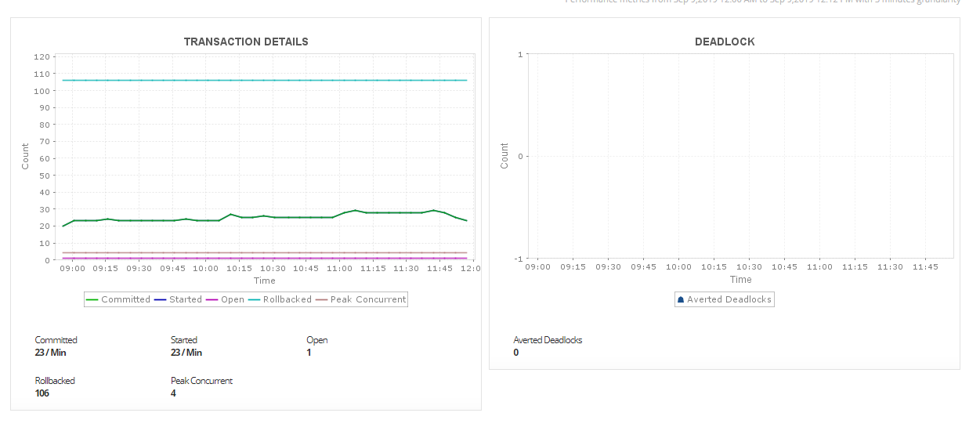Click Count axis label of Transaction Details
This screenshot has height=431, width=980.
point(25,156)
